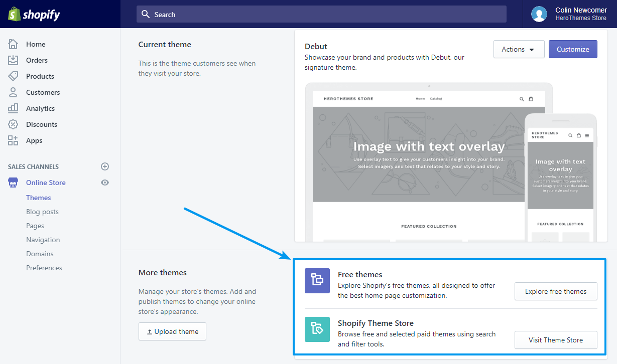The height and width of the screenshot is (364, 617).
Task: Open Customers in sidebar
Action: click(43, 92)
